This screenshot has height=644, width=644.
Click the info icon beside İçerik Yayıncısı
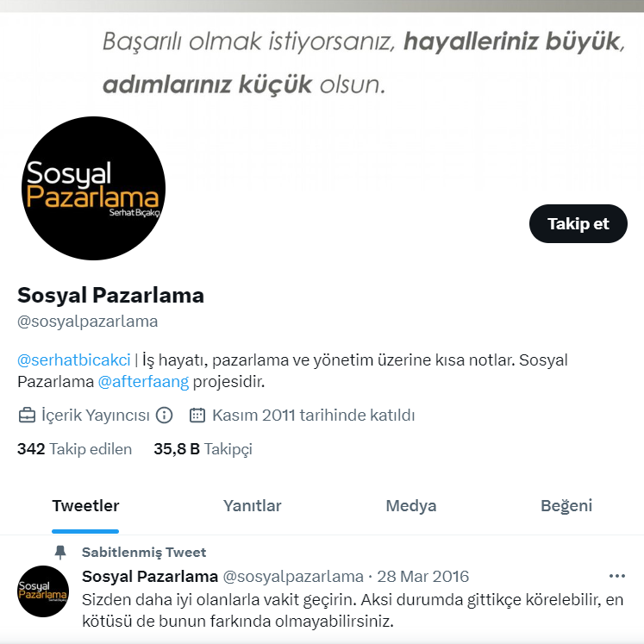coord(165,416)
